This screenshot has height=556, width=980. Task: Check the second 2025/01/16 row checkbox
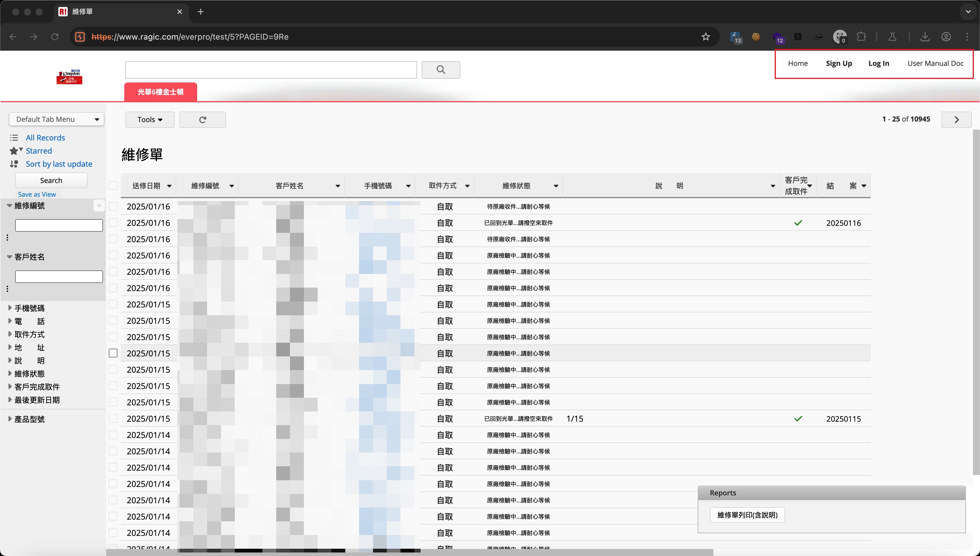click(113, 223)
